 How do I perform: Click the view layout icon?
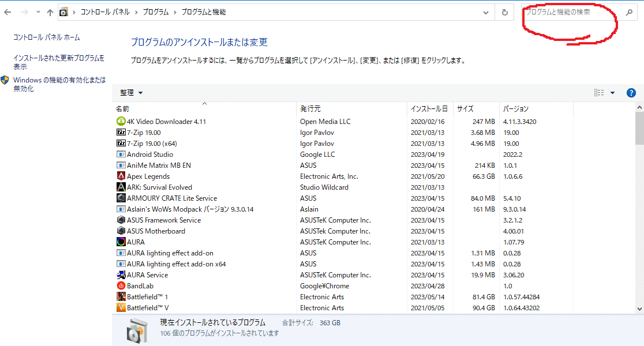point(599,93)
